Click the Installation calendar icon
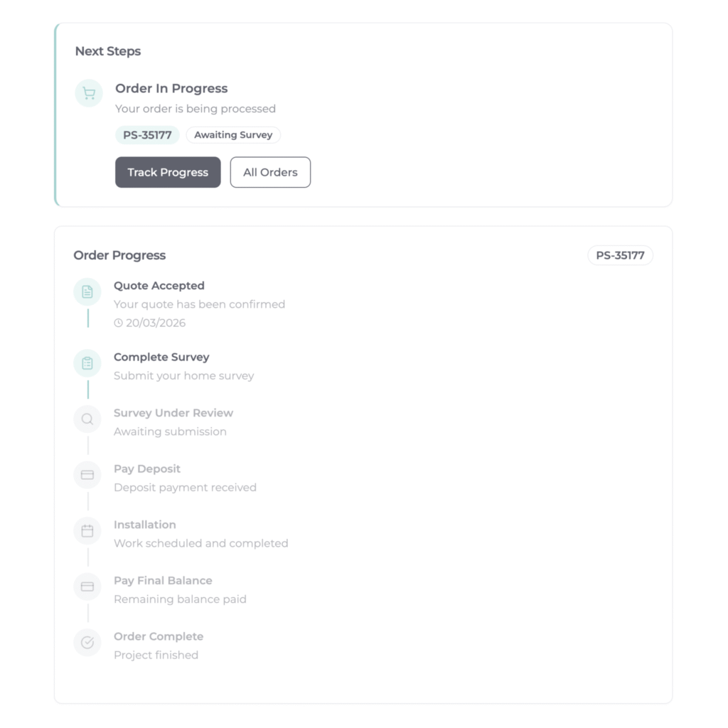 pos(87,531)
